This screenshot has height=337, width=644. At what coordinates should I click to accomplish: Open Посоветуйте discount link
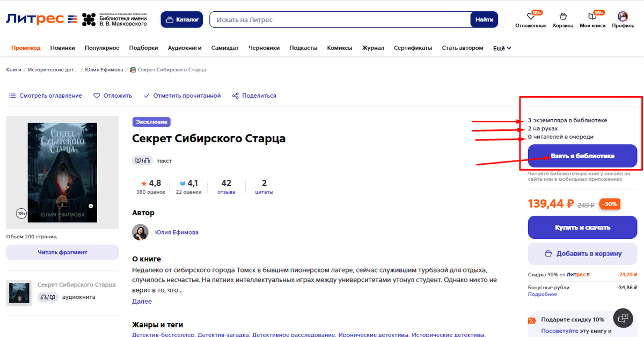point(559,331)
